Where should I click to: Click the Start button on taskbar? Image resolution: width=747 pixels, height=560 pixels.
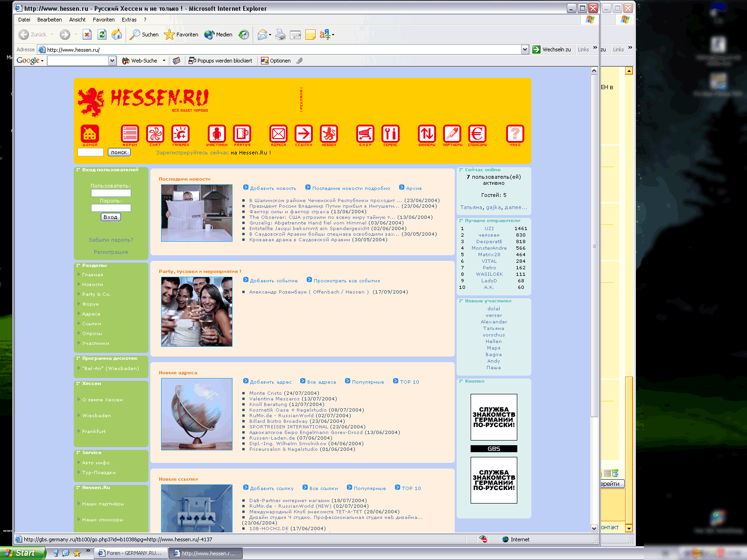(x=22, y=553)
